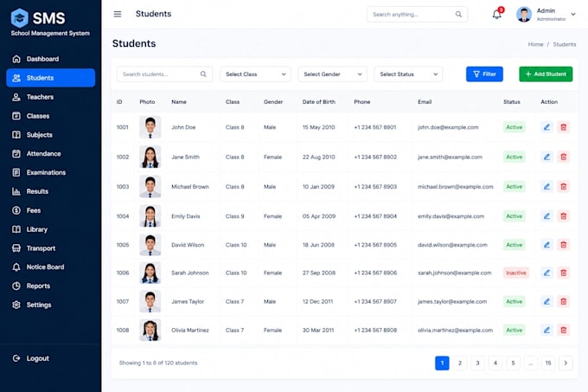Select current page 1 button
Screen dimensions: 588x392
click(x=442, y=363)
